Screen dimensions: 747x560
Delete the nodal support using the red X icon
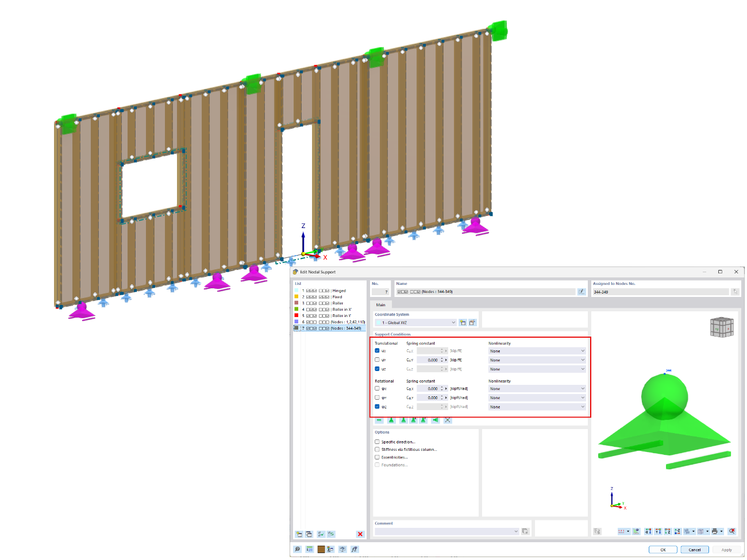pyautogui.click(x=360, y=534)
